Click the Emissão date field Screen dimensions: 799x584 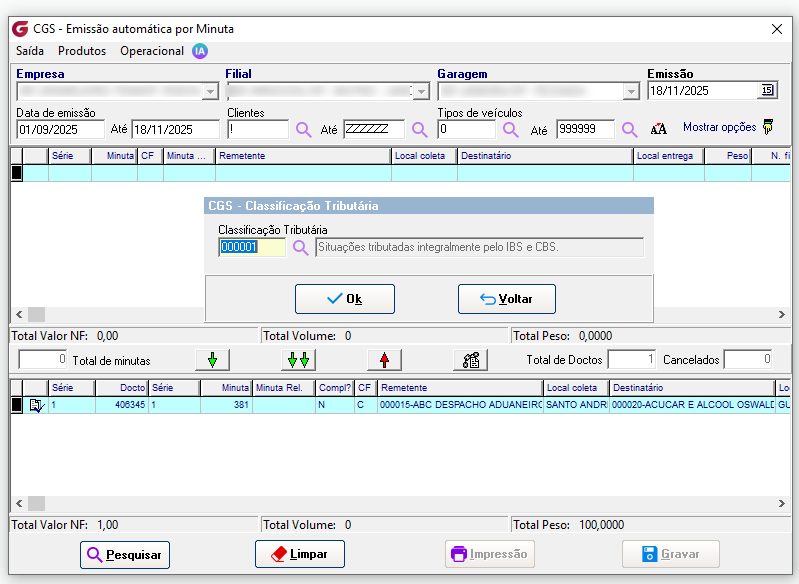click(x=703, y=91)
